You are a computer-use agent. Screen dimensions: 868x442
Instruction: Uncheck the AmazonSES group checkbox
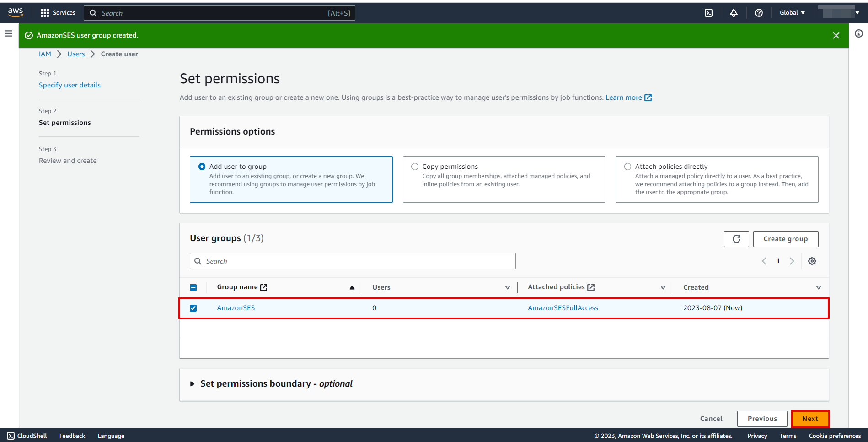193,308
